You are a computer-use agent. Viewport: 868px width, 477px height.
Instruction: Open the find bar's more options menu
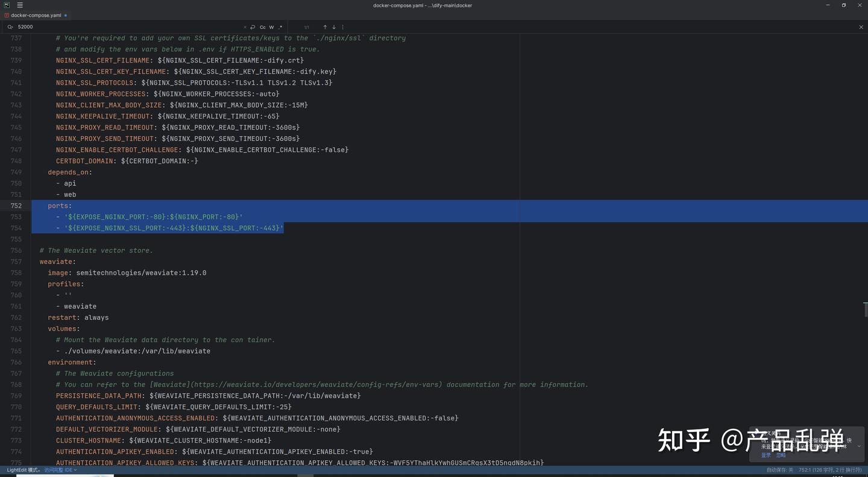[x=342, y=27]
